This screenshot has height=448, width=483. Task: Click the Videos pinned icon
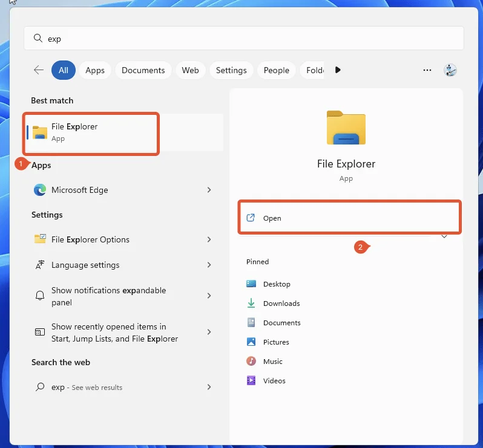[x=251, y=381]
